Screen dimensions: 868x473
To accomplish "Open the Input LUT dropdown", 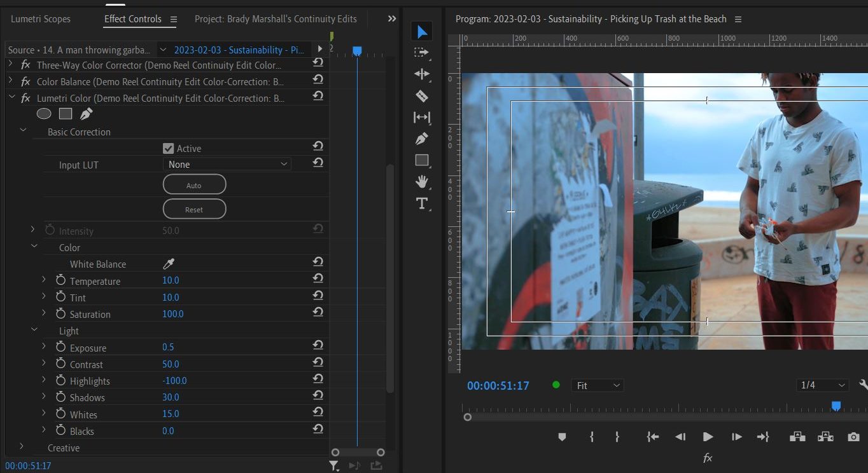I will (227, 164).
